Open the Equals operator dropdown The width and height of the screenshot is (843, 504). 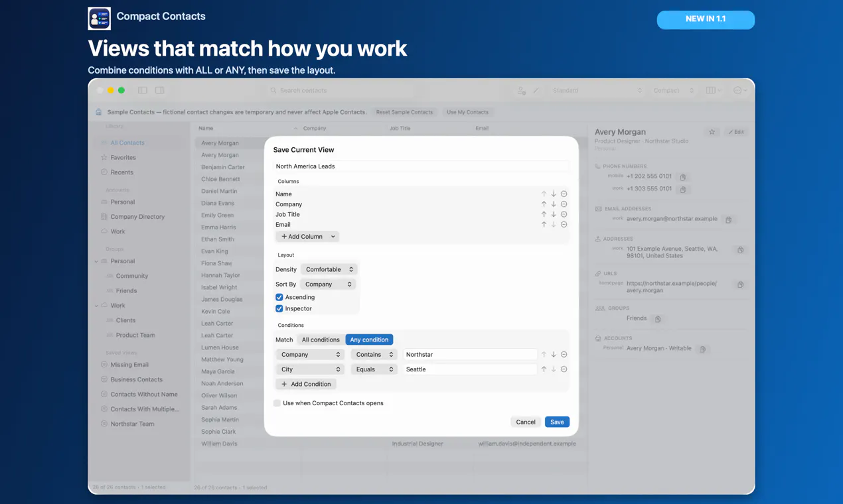tap(374, 369)
